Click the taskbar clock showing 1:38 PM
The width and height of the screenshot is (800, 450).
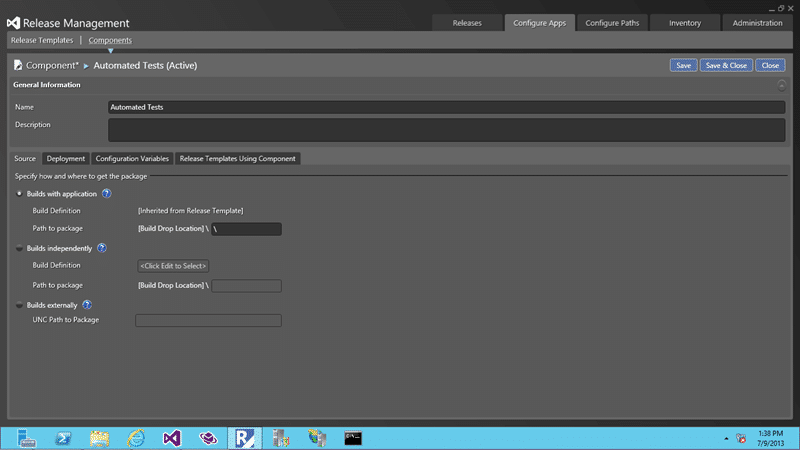pos(770,438)
